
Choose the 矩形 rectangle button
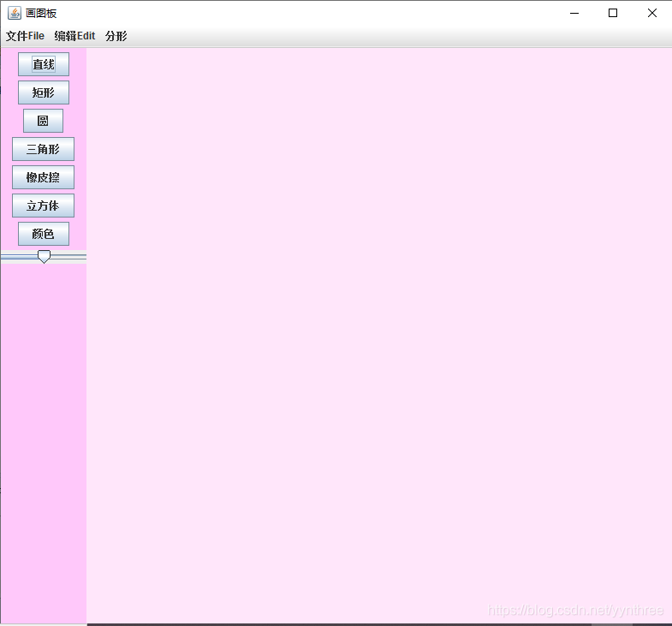coord(44,92)
